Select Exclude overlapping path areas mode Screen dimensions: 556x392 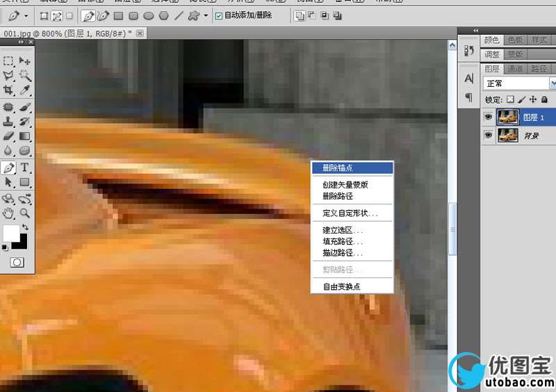[x=337, y=15]
